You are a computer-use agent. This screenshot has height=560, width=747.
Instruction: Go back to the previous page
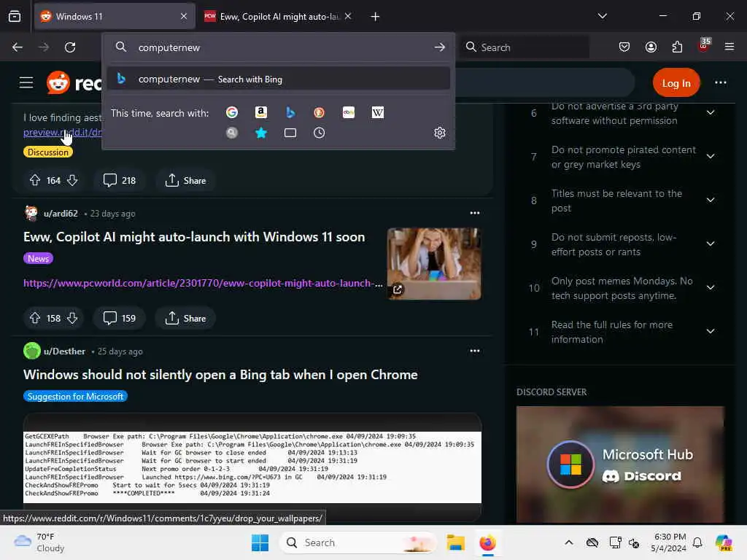coord(18,47)
